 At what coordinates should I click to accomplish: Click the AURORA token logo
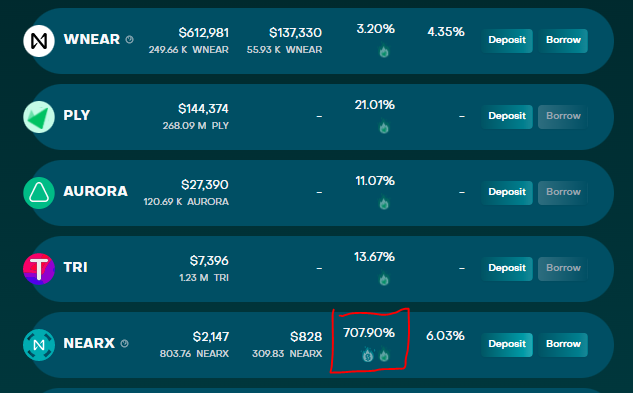coord(39,193)
